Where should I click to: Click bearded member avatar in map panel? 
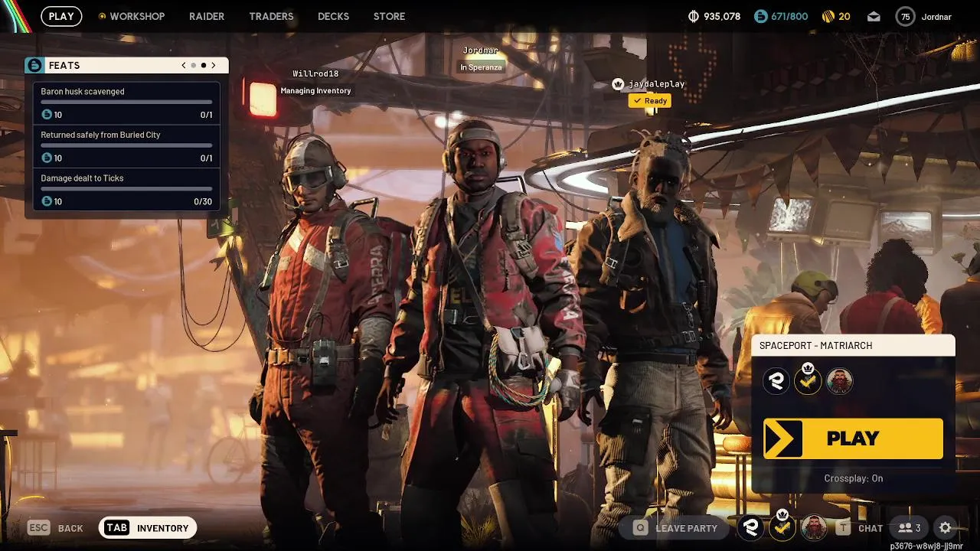tap(839, 380)
